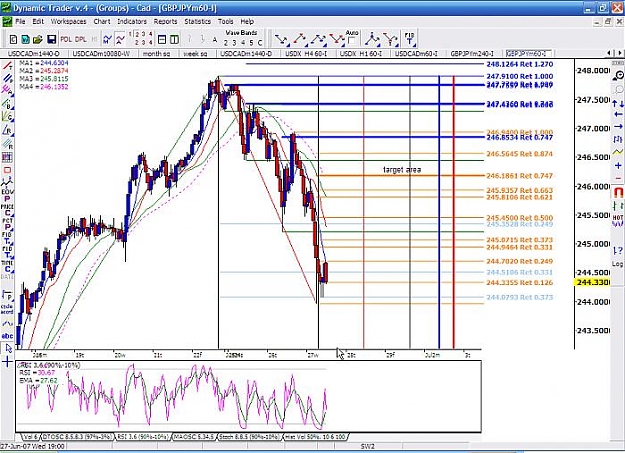Select the TIME C tool
This screenshot has height=453, width=625.
7,266
